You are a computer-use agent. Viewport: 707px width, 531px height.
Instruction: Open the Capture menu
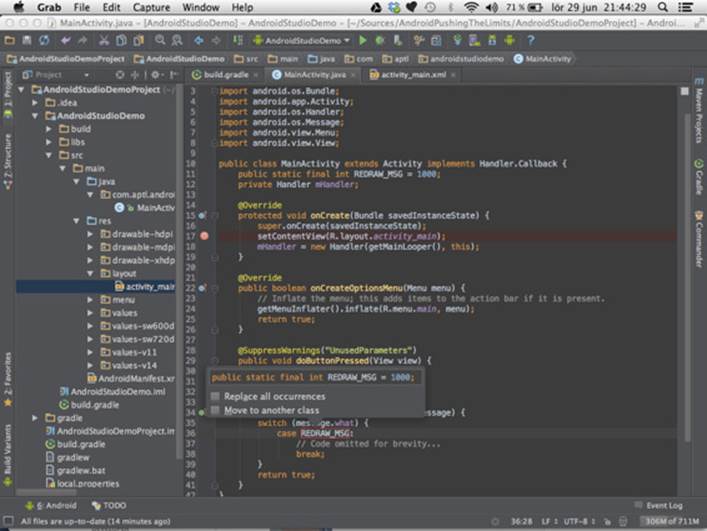click(152, 7)
